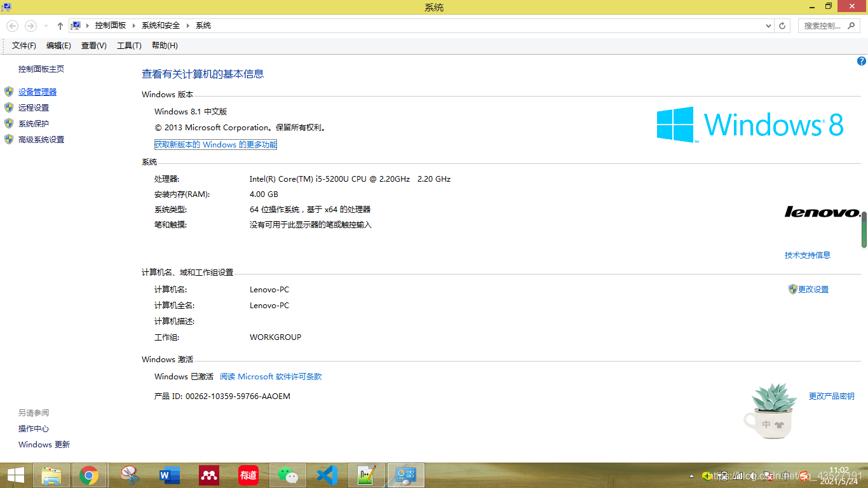The width and height of the screenshot is (868, 488).
Task: Open the network signal tray icon
Action: (738, 476)
